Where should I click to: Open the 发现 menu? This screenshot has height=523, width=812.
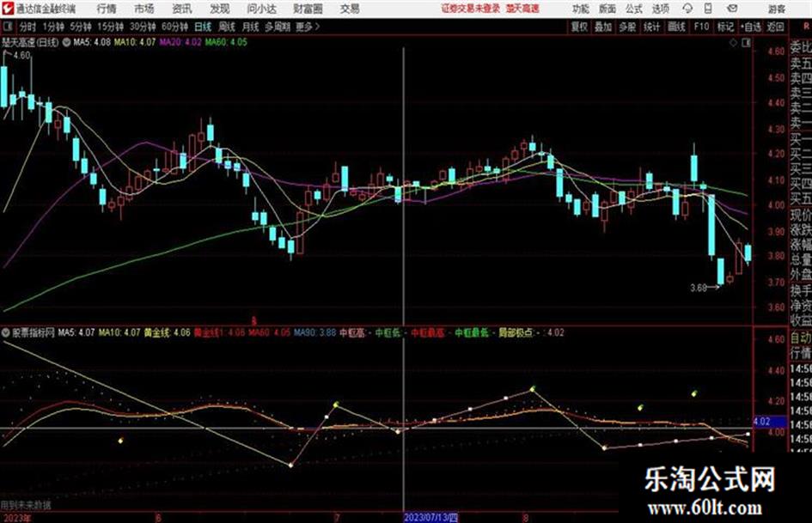(x=220, y=9)
